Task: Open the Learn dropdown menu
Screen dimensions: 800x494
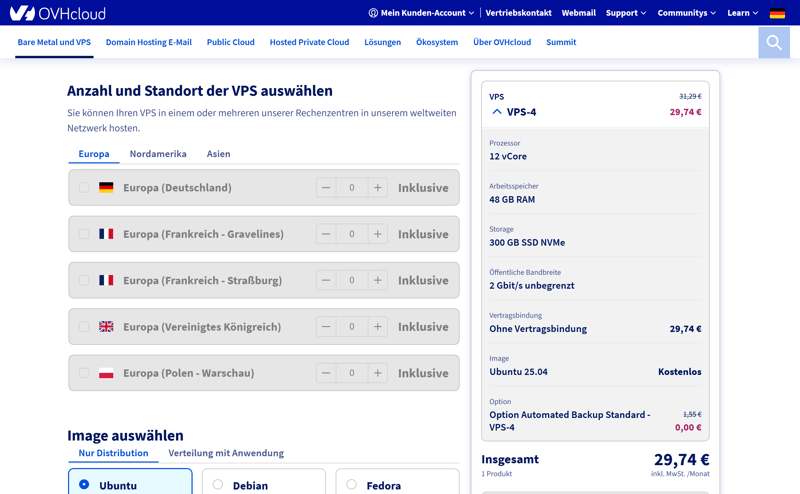Action: tap(742, 13)
